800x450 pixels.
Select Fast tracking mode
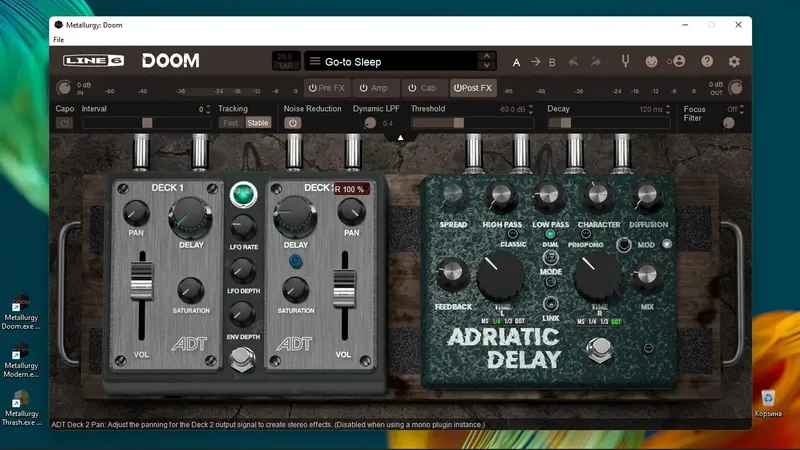click(231, 123)
